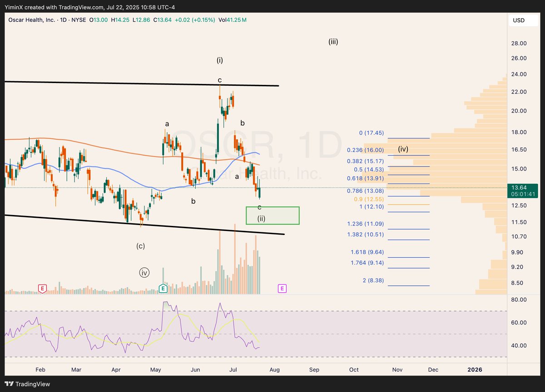Click the (iv) wave label near 16.50
Viewport: 545px width, 392px height.
[403, 149]
